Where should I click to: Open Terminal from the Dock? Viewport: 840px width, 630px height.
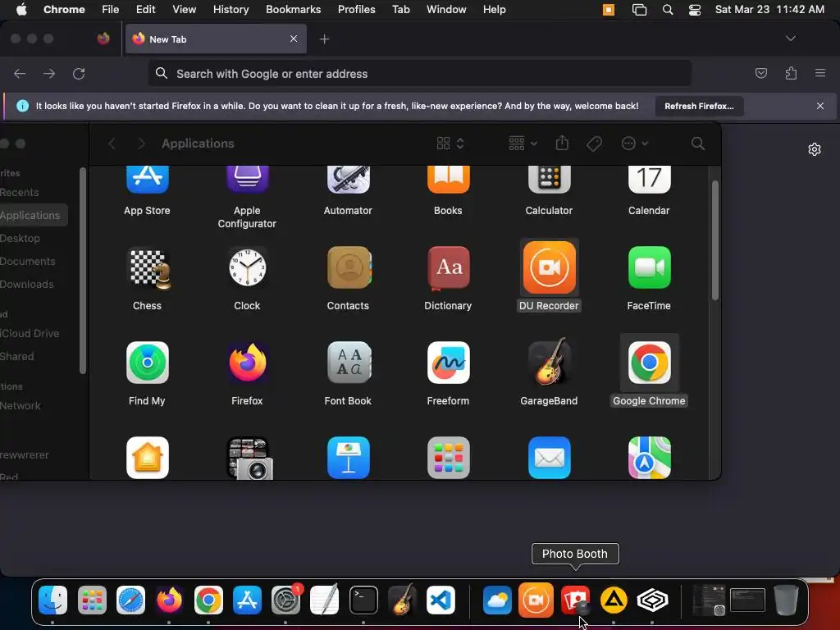[x=363, y=600]
